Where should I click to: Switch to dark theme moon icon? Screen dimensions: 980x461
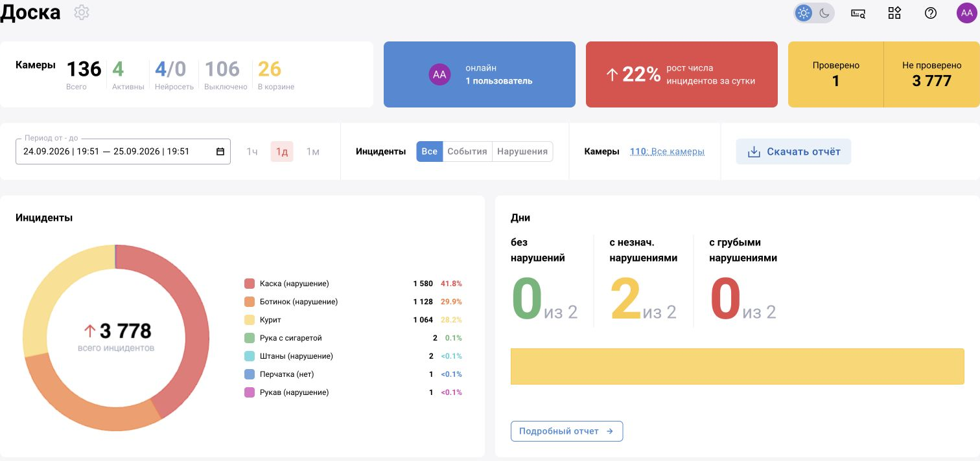click(x=824, y=13)
